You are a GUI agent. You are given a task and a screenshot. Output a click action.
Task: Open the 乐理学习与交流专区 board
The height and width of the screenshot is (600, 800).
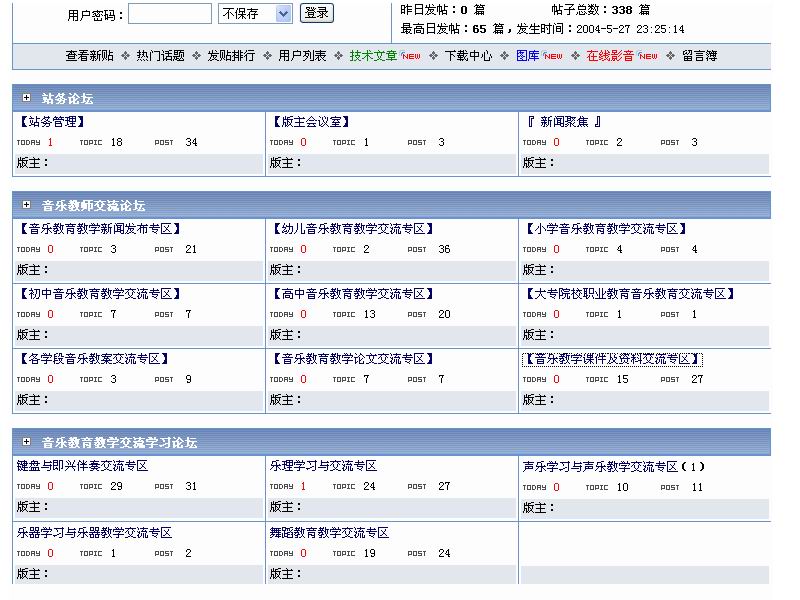pyautogui.click(x=323, y=465)
